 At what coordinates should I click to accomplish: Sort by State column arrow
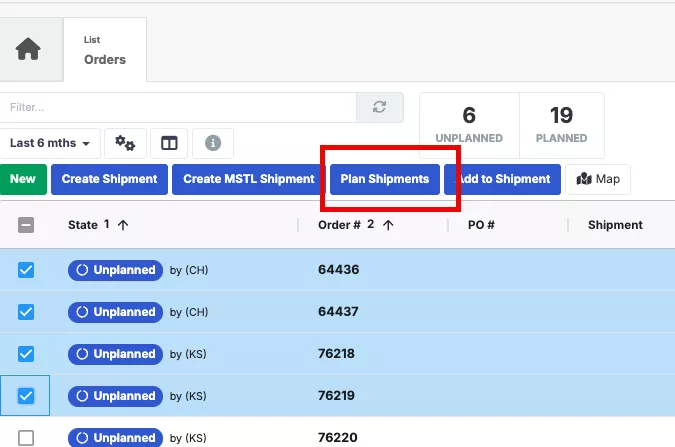pos(123,225)
